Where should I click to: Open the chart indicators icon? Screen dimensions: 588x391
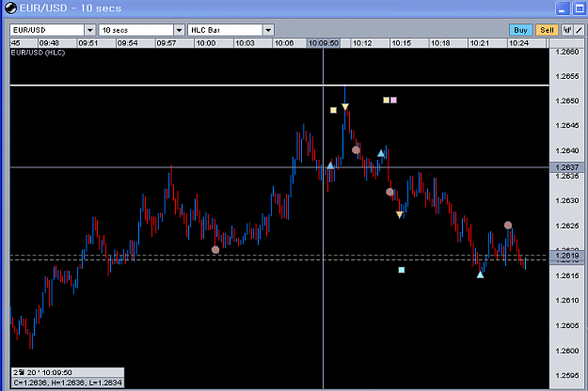pyautogui.click(x=567, y=30)
